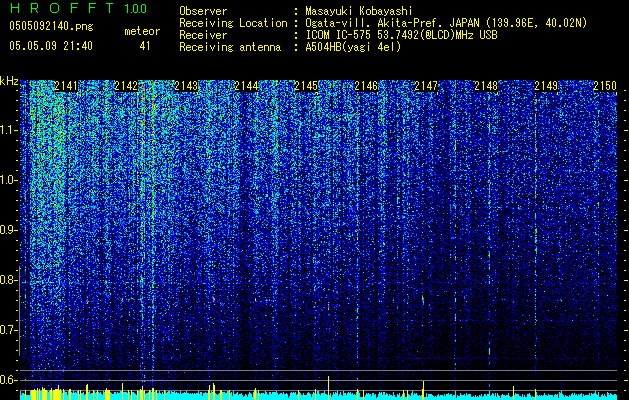The width and height of the screenshot is (629, 400).
Task: Select the file name 0505092140.png
Action: click(x=51, y=27)
